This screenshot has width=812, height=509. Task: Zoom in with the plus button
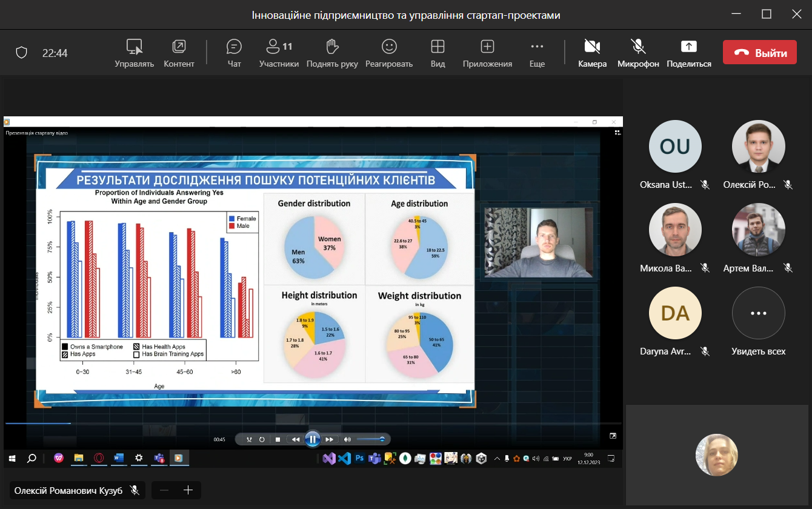tap(188, 490)
